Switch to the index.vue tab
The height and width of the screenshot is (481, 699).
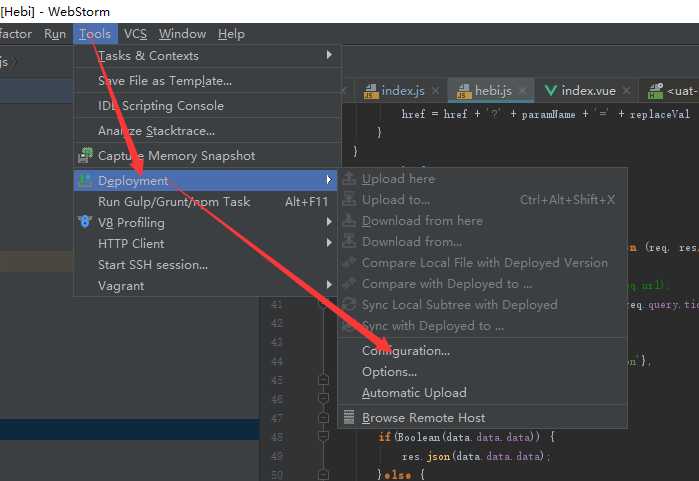[588, 91]
